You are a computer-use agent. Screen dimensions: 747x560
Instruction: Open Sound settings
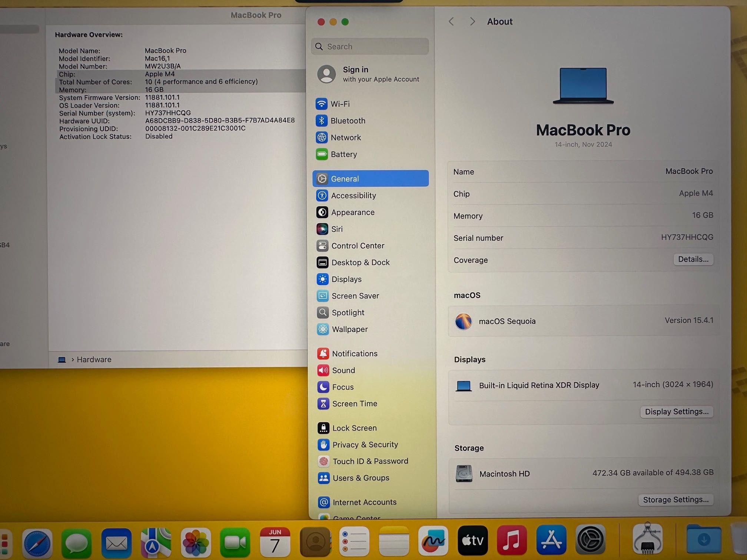pyautogui.click(x=371, y=370)
